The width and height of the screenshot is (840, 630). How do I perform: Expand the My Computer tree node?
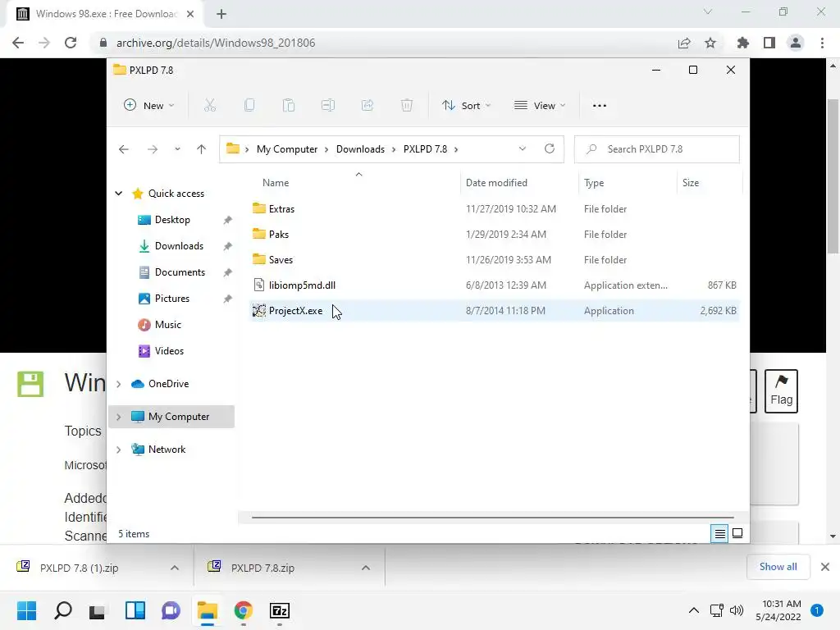point(119,417)
